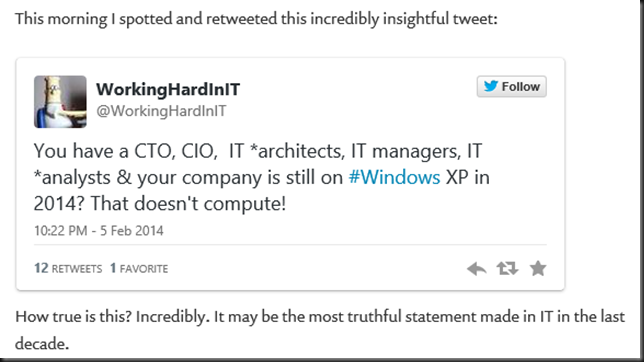Click the word 'decade.' on the last line
The height and width of the screenshot is (362, 644).
(42, 344)
